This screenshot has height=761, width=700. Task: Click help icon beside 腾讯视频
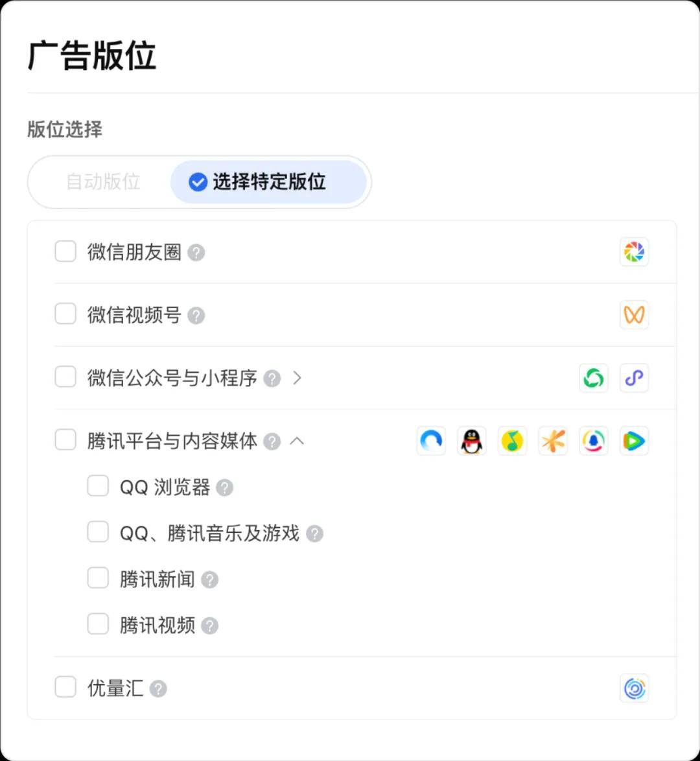click(x=210, y=626)
